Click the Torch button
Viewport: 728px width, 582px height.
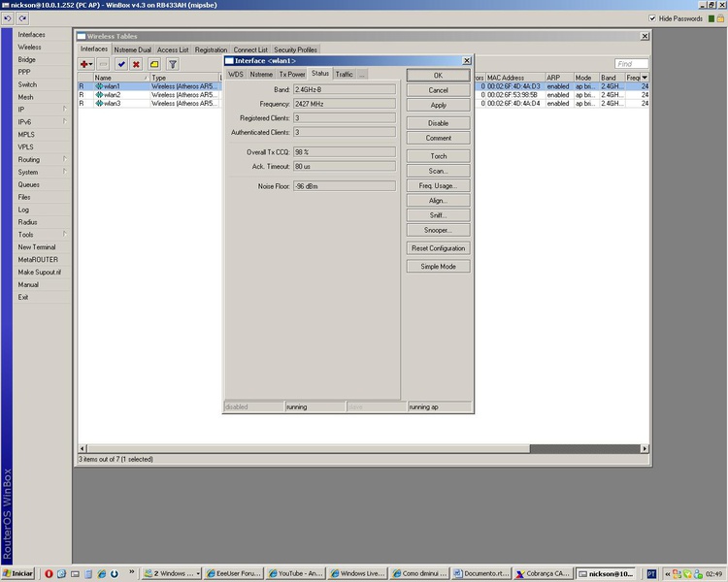click(438, 156)
